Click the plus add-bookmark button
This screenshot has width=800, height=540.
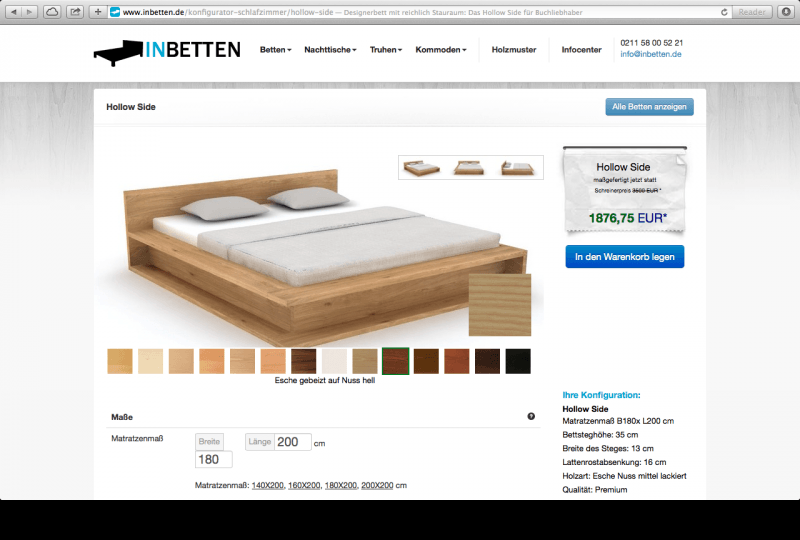click(98, 12)
